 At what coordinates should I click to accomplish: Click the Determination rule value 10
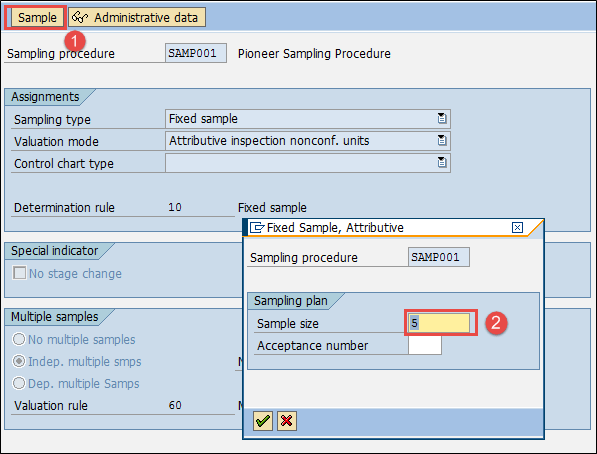click(175, 207)
